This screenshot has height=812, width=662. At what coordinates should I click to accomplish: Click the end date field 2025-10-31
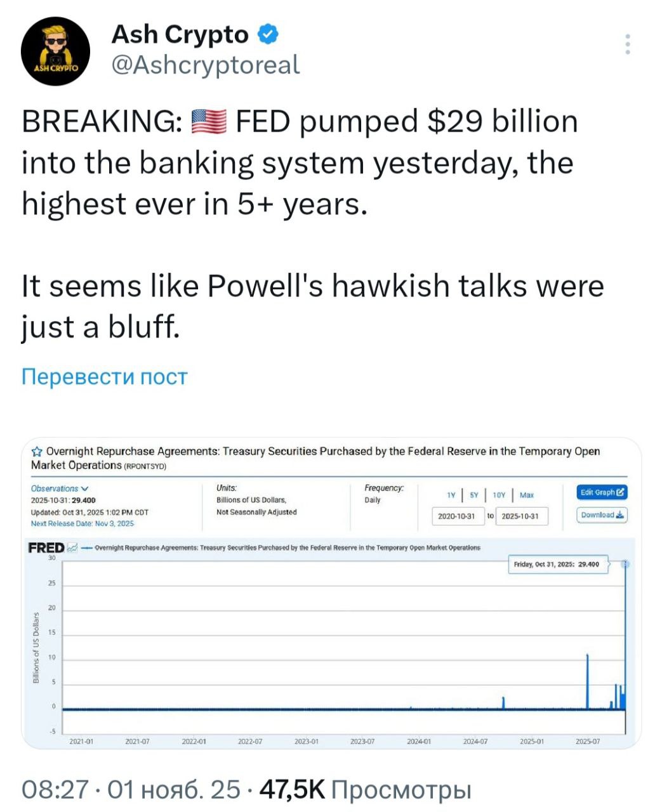(520, 516)
